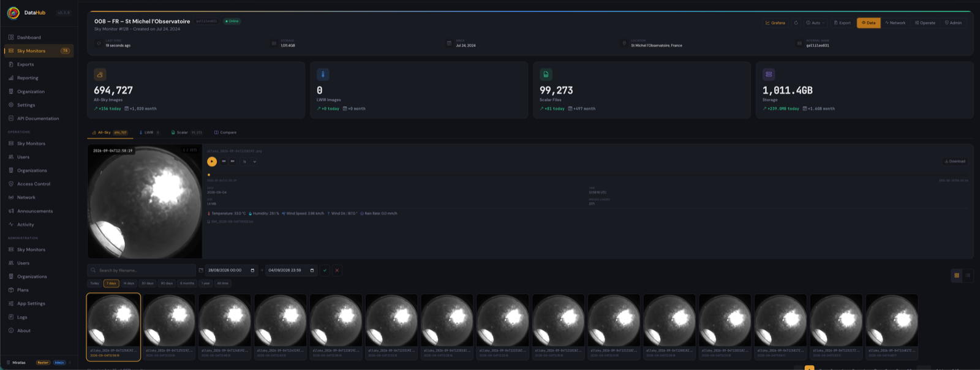Open Network in the Operations sidebar
The height and width of the screenshot is (370, 980).
[x=39, y=197]
